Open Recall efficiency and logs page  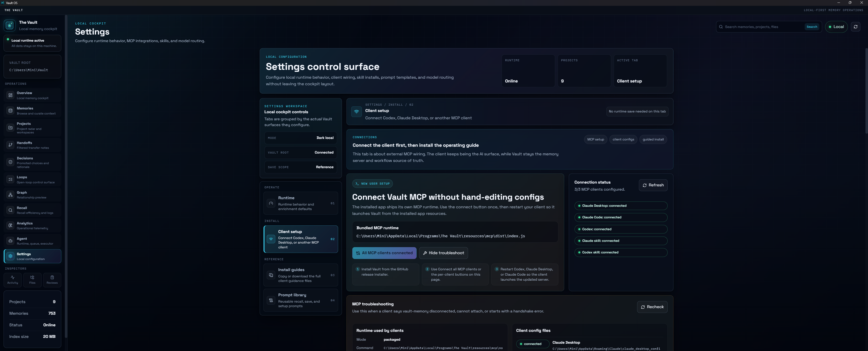pos(32,210)
